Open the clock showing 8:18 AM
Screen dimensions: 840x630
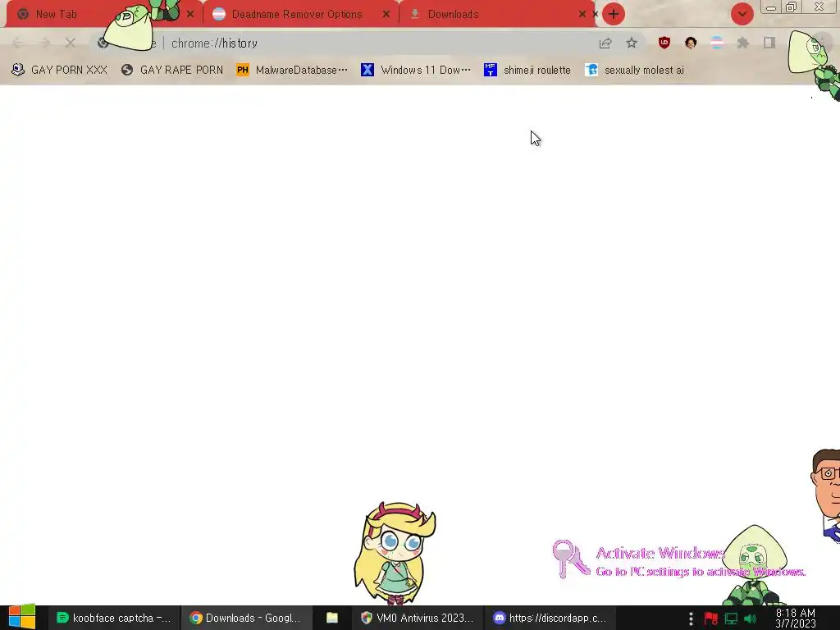pos(796,619)
